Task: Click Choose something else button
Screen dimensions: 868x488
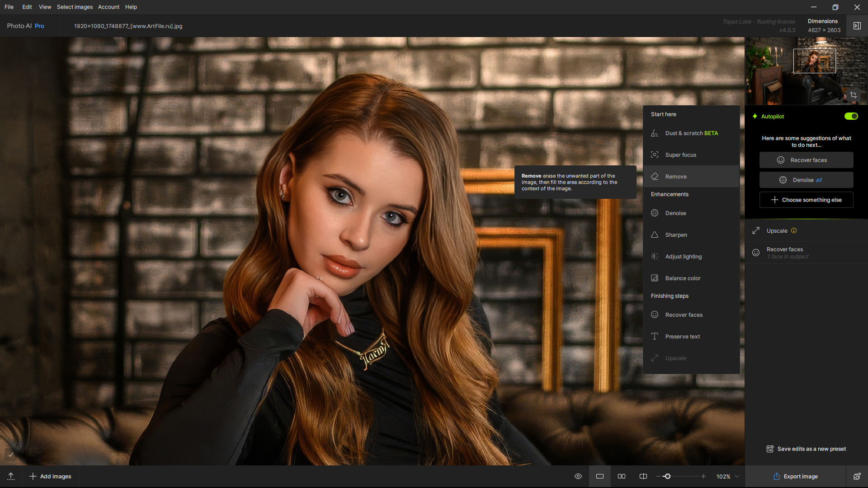Action: [806, 200]
